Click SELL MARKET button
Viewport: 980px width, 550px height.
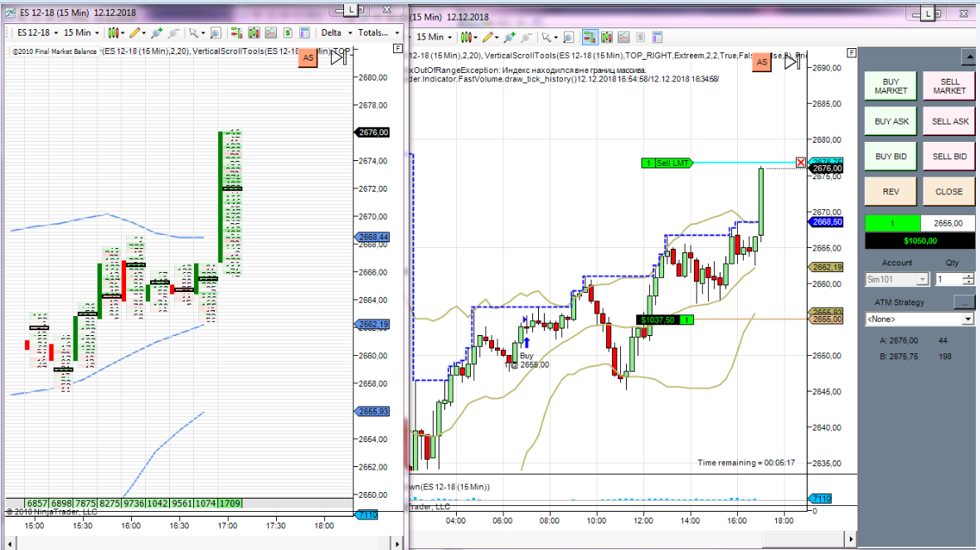949,86
